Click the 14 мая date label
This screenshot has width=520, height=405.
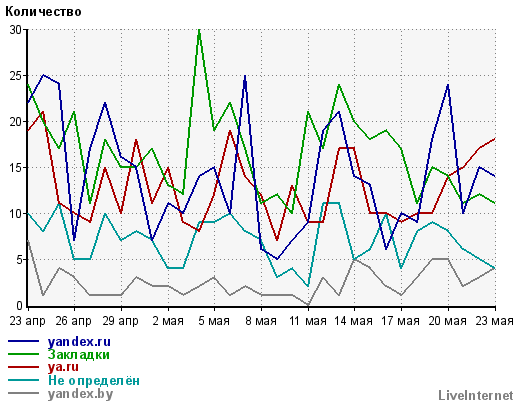pos(354,321)
